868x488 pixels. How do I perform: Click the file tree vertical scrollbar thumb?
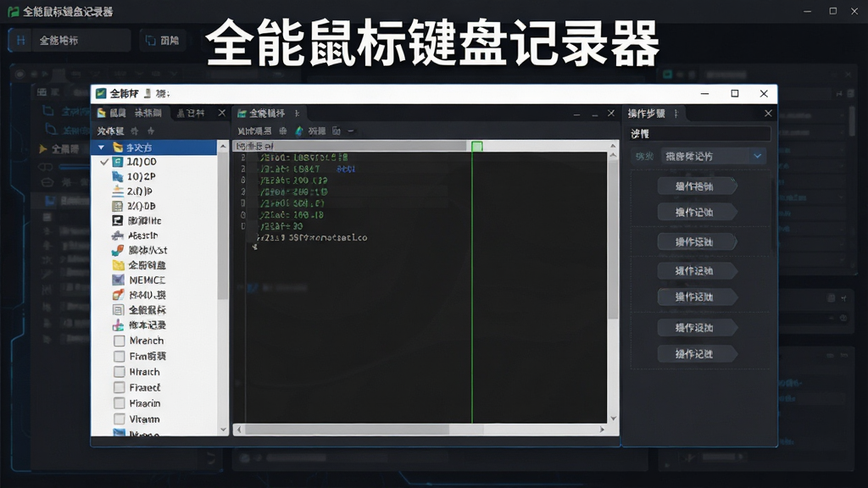click(x=223, y=227)
